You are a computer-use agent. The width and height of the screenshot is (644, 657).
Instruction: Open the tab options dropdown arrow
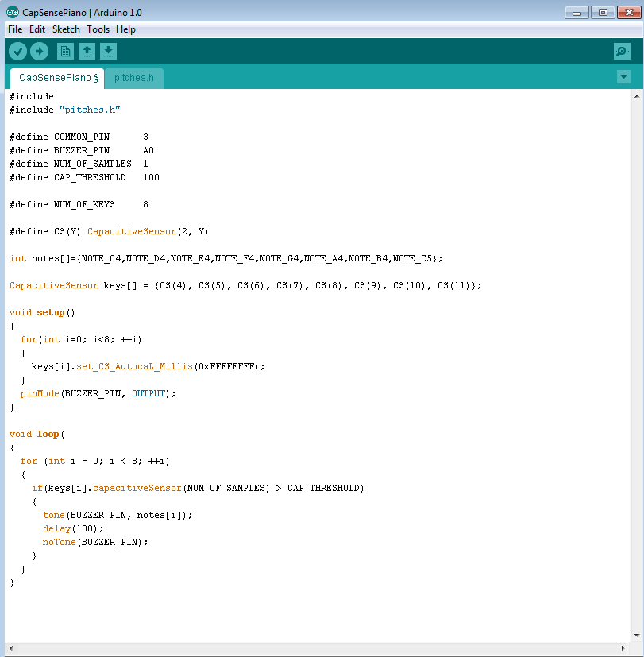point(623,77)
